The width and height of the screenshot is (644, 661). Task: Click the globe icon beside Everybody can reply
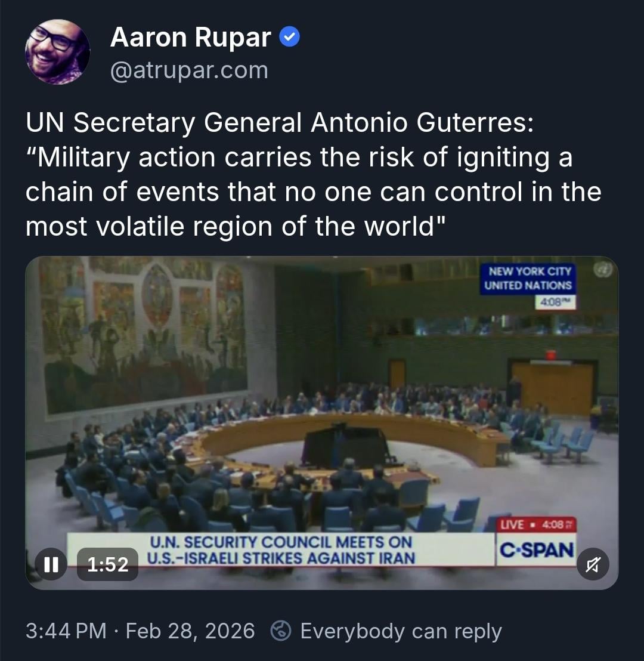pos(281,631)
